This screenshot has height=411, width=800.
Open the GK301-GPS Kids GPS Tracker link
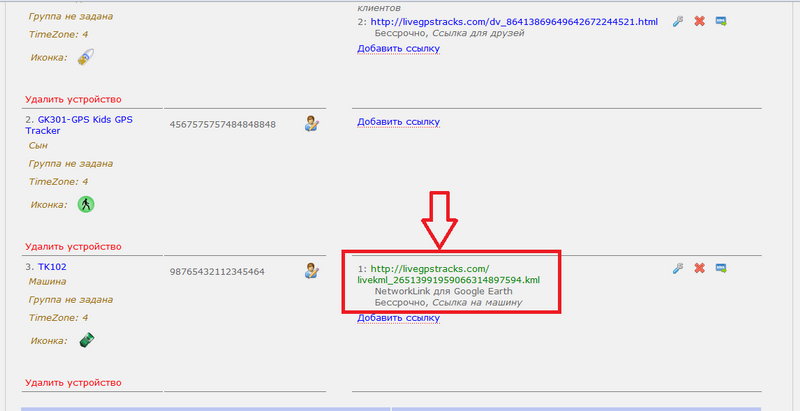click(x=79, y=125)
